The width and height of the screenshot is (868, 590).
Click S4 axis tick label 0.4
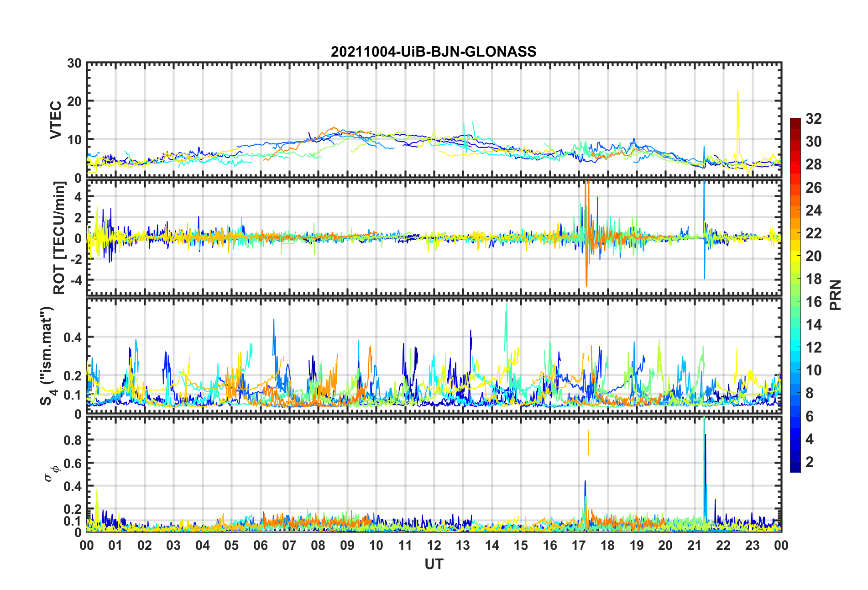(73, 337)
